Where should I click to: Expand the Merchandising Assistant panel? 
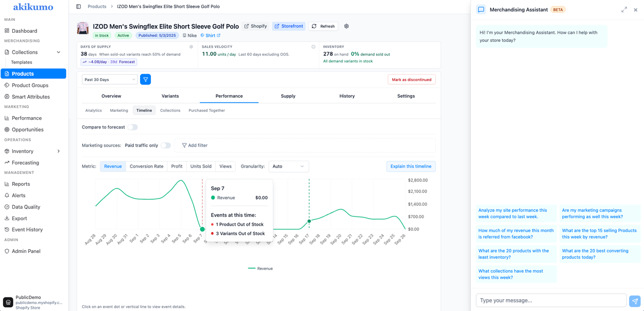[624, 10]
